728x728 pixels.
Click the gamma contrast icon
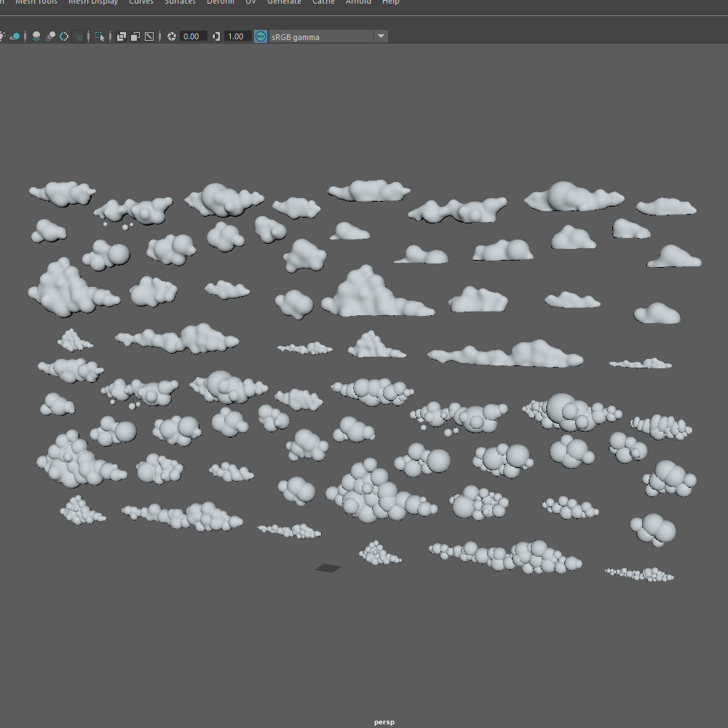coord(216,36)
